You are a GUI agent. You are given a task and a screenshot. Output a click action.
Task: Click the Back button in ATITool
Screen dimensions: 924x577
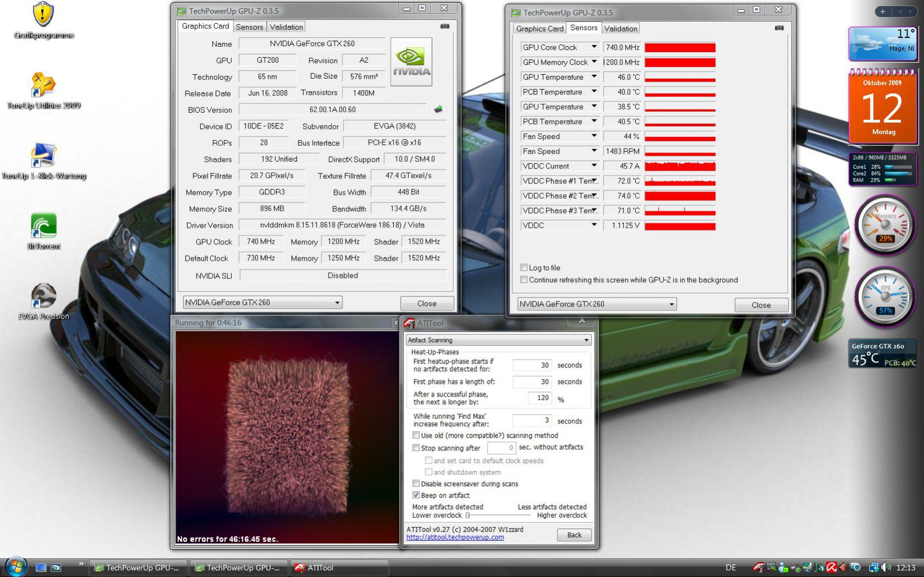point(574,535)
